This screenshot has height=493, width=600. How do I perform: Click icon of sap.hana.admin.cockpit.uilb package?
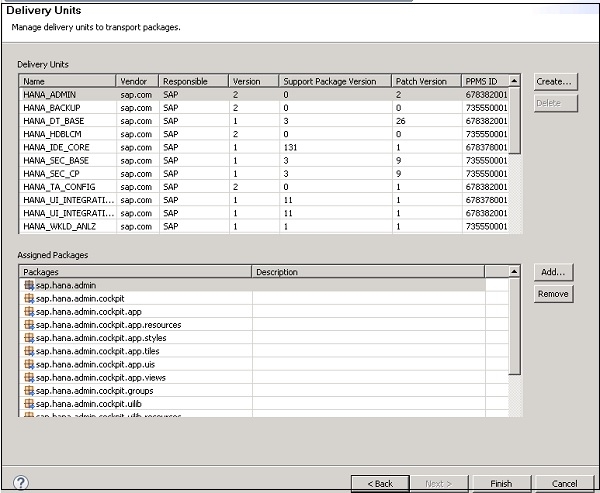click(x=29, y=403)
